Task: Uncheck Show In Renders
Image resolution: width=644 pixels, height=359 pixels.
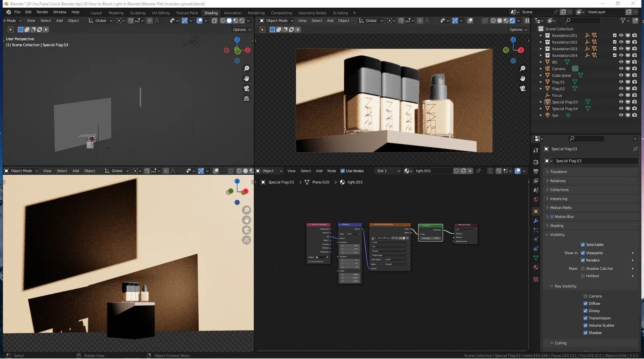Action: pos(582,260)
